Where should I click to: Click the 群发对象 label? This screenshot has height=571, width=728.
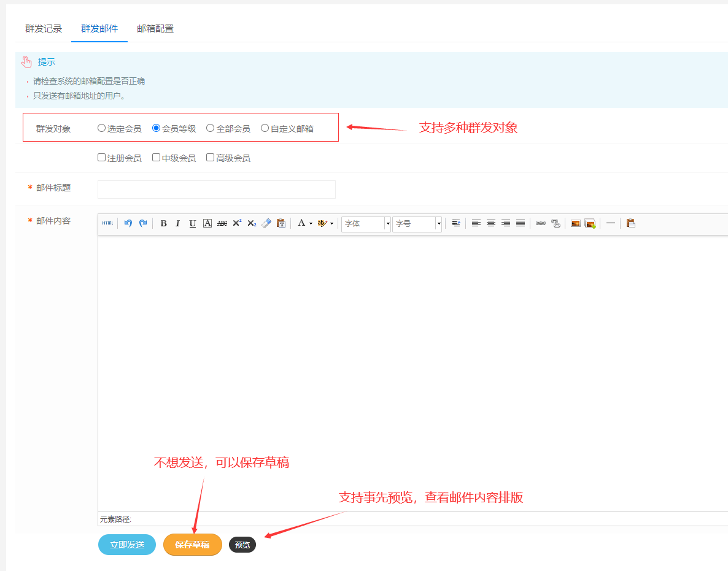click(x=53, y=128)
